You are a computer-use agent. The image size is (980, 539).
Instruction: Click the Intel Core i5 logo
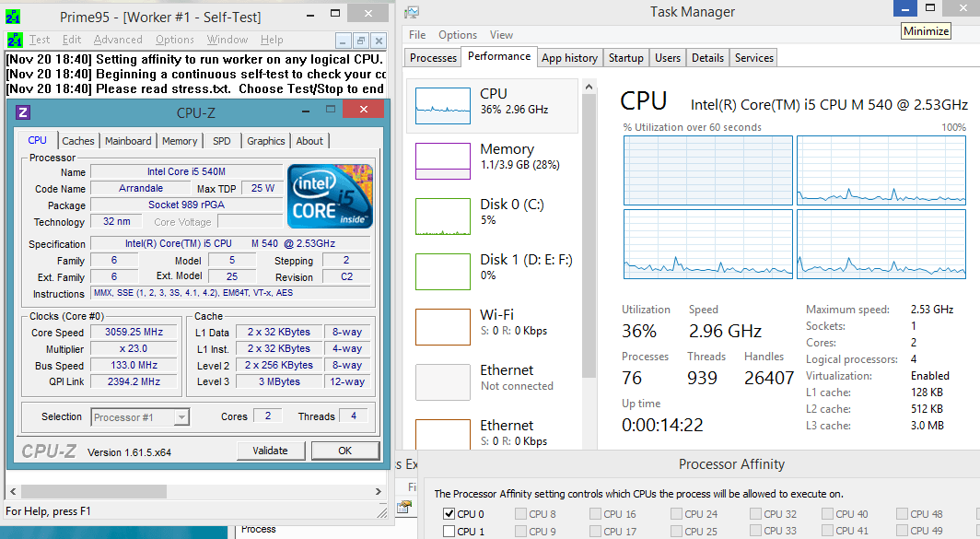coord(330,196)
